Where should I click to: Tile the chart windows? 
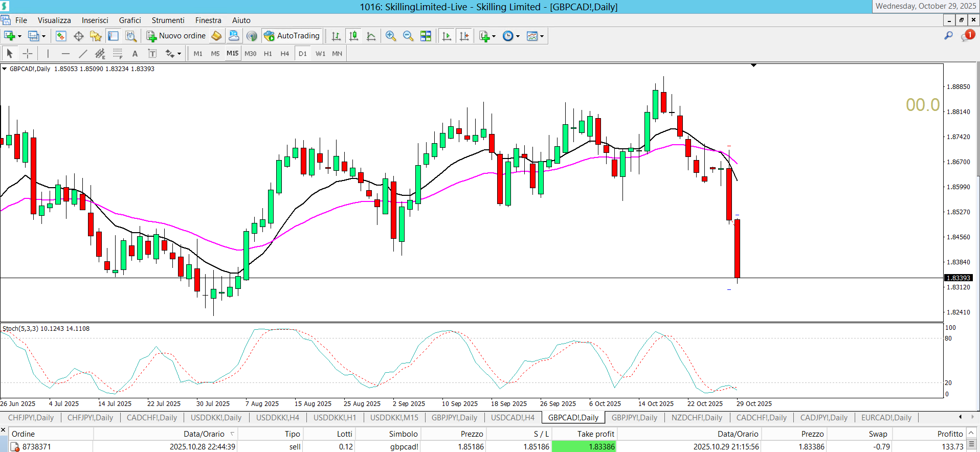(426, 36)
